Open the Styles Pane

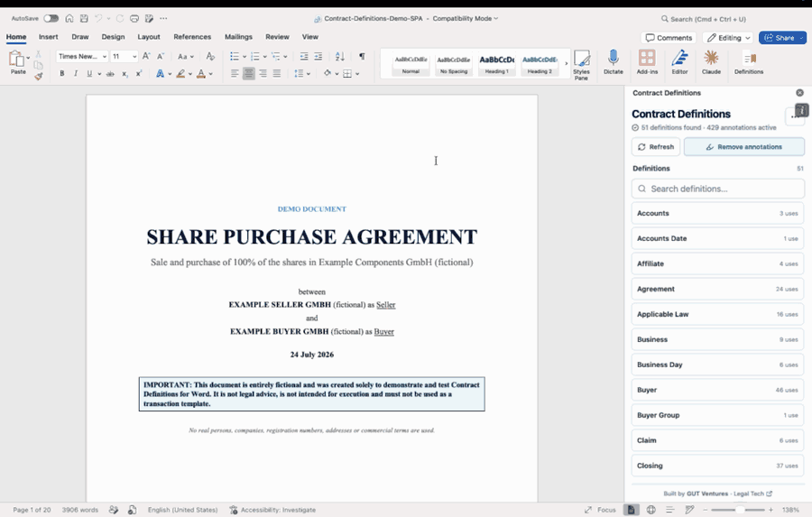point(582,65)
